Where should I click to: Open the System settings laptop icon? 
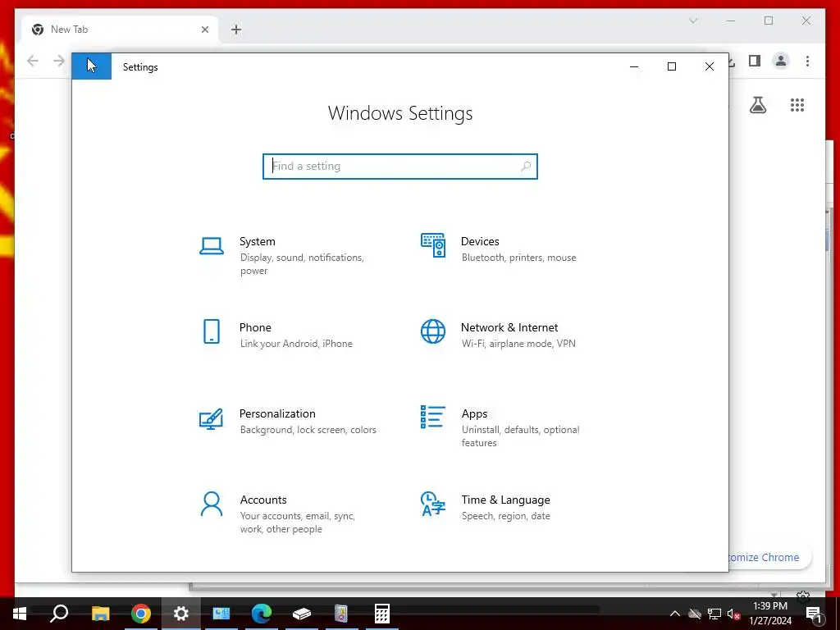[x=212, y=246]
